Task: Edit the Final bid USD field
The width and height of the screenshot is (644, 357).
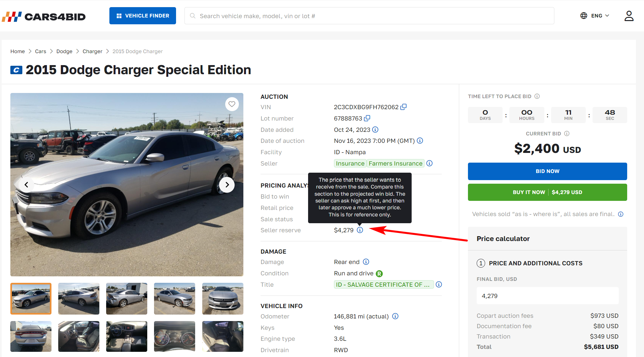Action: (x=548, y=296)
